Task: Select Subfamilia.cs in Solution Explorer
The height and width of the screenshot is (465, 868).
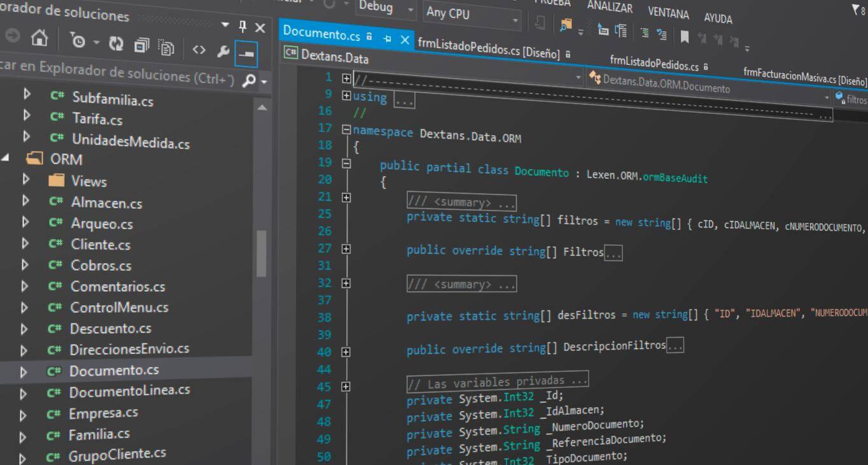Action: point(113,99)
